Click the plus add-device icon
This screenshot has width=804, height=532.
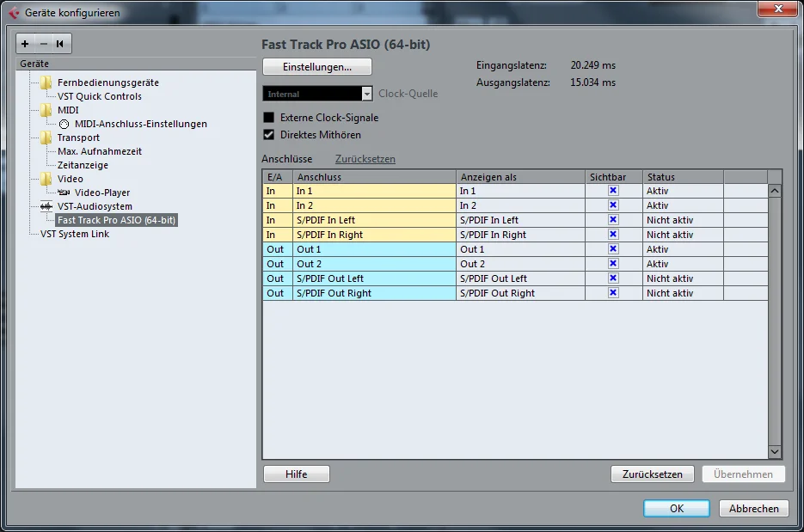point(25,44)
